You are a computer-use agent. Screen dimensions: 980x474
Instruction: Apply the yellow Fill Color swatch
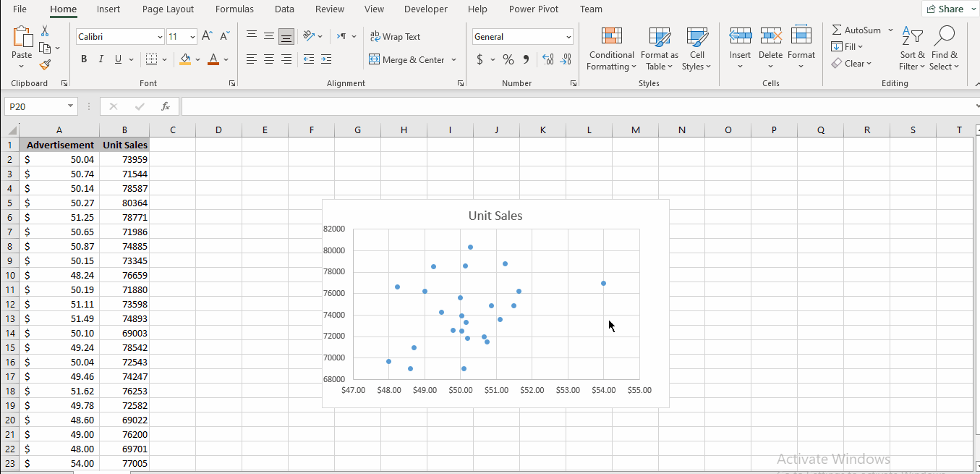click(185, 59)
